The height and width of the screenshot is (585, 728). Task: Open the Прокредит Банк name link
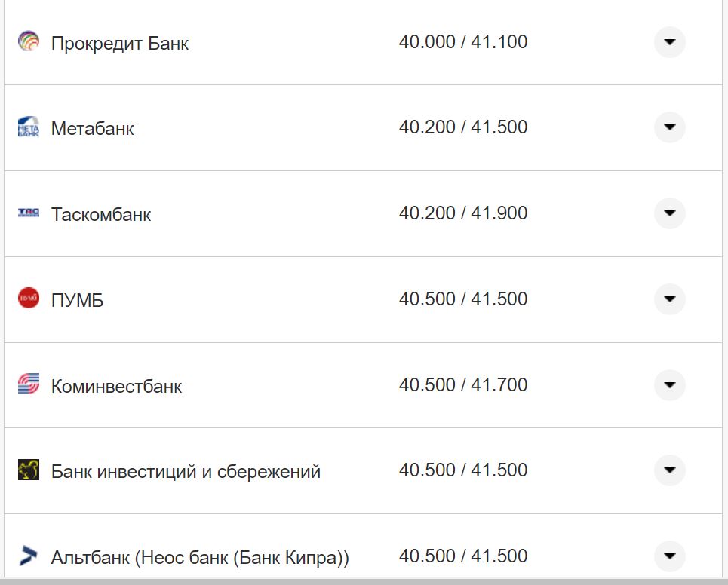(x=120, y=44)
